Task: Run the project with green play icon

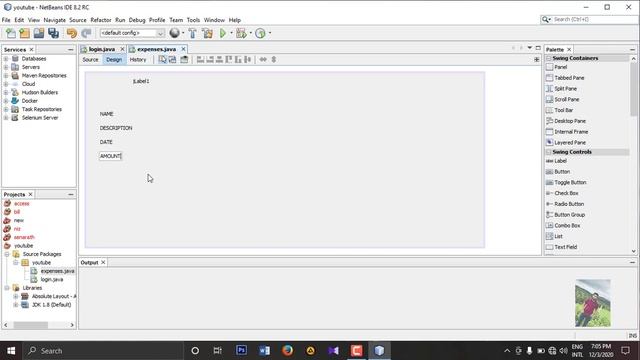Action: [223, 33]
